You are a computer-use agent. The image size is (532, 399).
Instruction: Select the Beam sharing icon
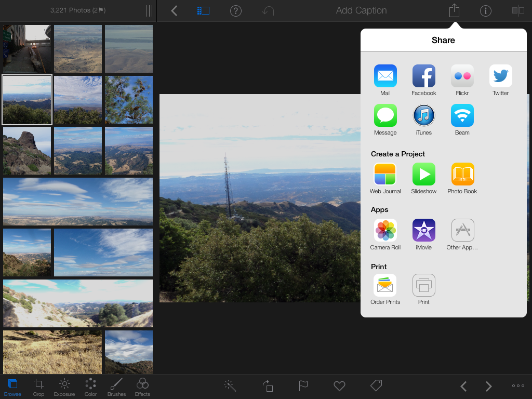(462, 115)
